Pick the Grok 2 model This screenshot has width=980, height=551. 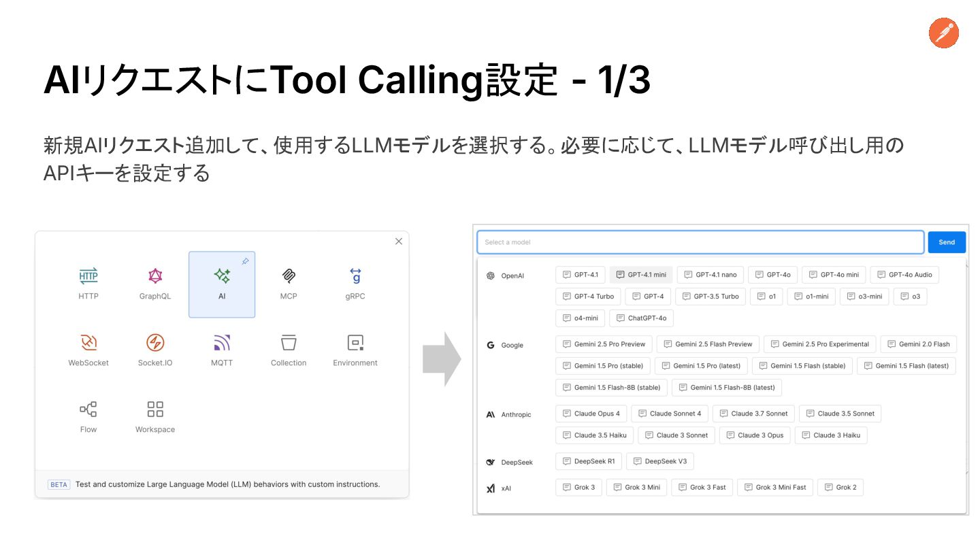tap(840, 487)
